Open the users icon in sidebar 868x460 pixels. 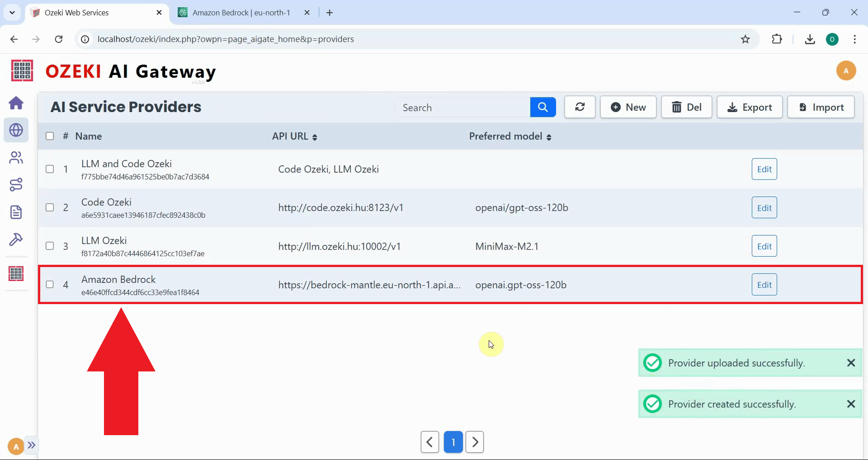[x=16, y=158]
